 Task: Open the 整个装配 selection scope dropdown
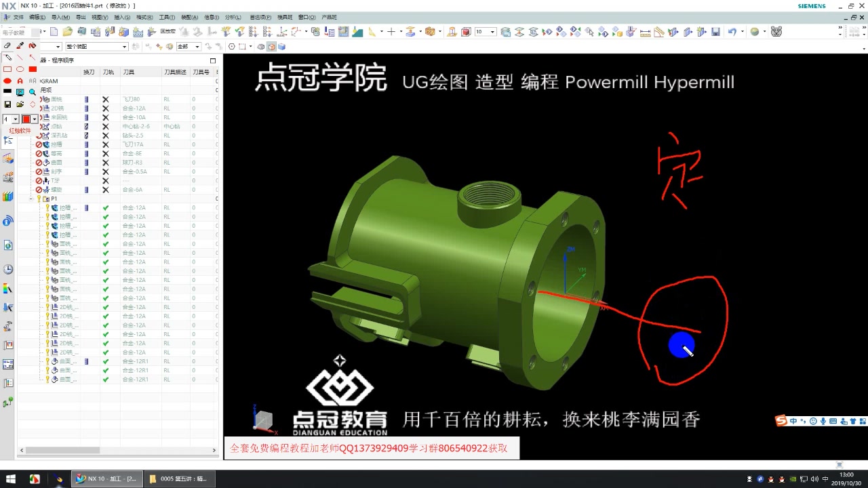pos(96,47)
